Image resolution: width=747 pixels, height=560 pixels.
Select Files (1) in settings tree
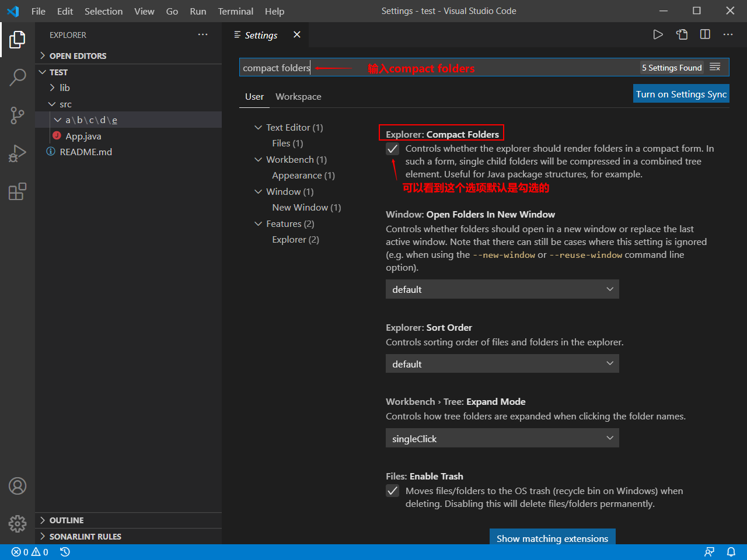288,143
